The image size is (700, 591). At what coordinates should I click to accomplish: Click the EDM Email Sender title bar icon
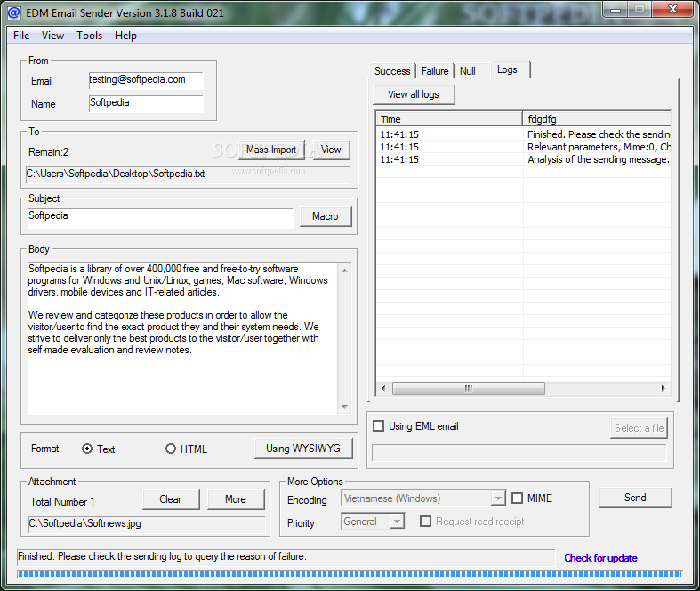point(14,12)
